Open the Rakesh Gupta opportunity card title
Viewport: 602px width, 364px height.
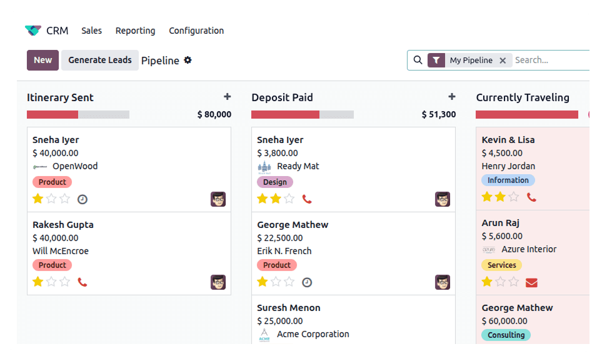(x=63, y=225)
